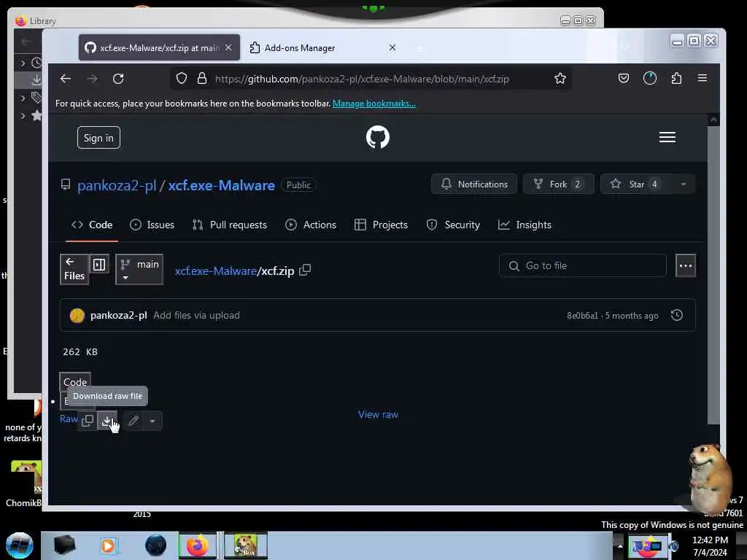747x560 pixels.
Task: Open commit 8e0b6a1 link
Action: tap(582, 316)
